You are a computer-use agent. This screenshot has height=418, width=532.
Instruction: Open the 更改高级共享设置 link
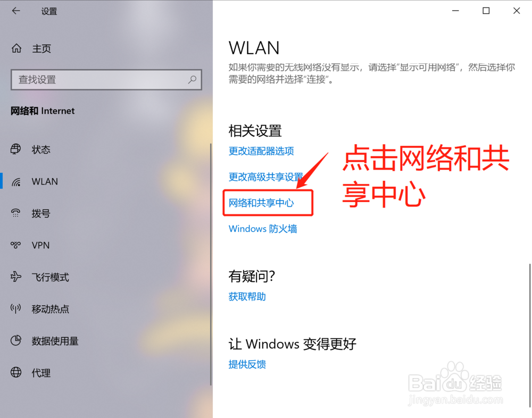point(265,177)
